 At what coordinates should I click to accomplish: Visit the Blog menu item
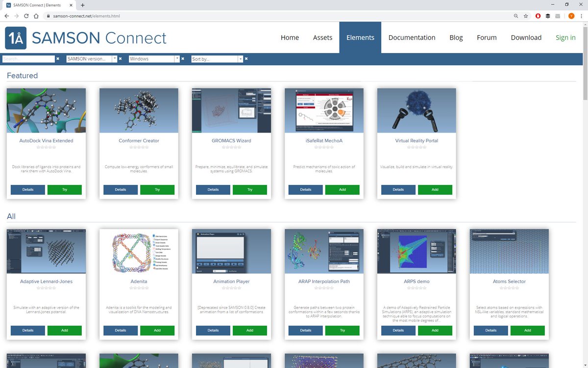coord(456,37)
